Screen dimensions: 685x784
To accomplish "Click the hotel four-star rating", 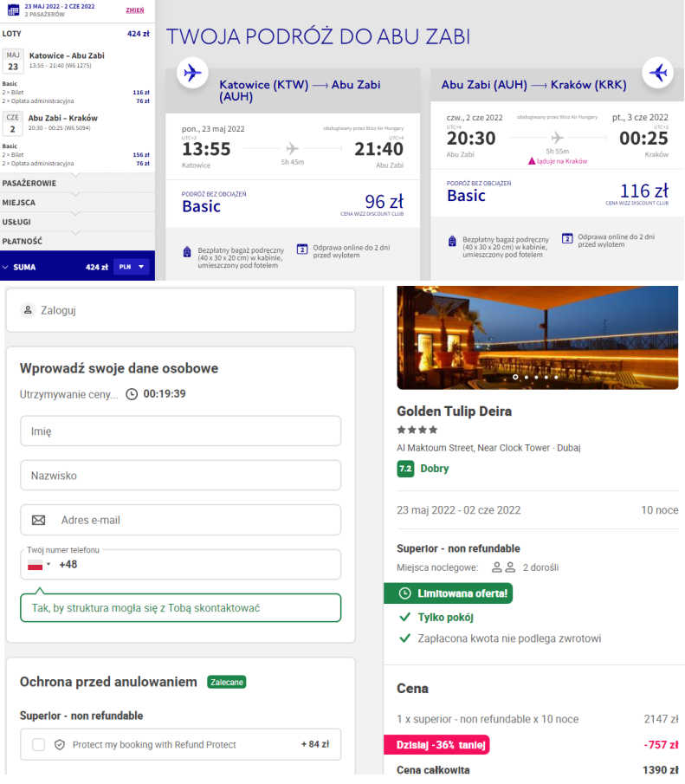I will tap(417, 430).
